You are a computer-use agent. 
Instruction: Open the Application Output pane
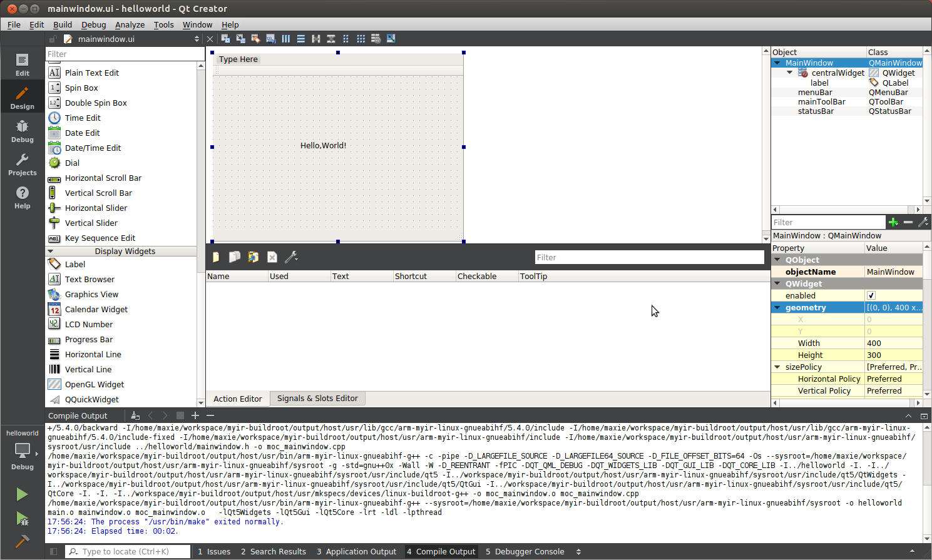point(356,552)
